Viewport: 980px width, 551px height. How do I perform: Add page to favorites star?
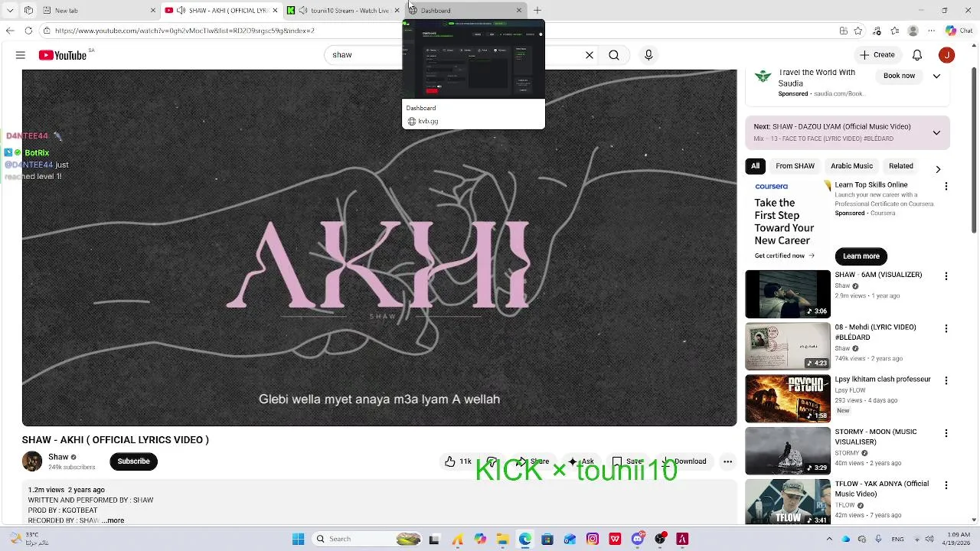pos(858,31)
